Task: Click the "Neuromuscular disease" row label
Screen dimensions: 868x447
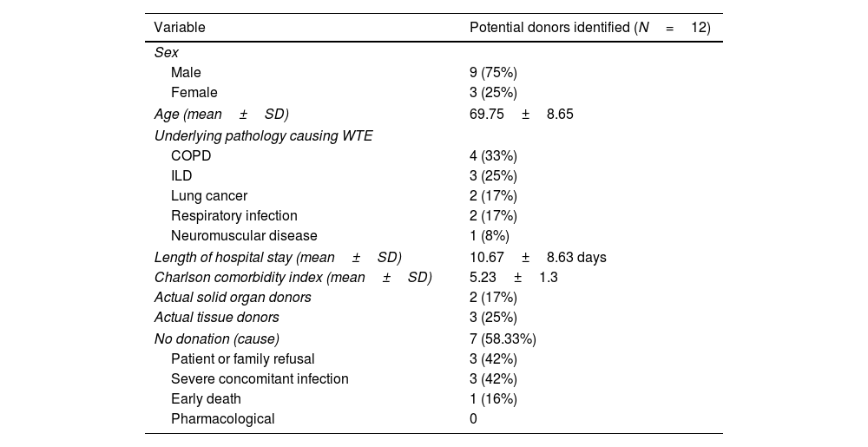Action: [244, 235]
